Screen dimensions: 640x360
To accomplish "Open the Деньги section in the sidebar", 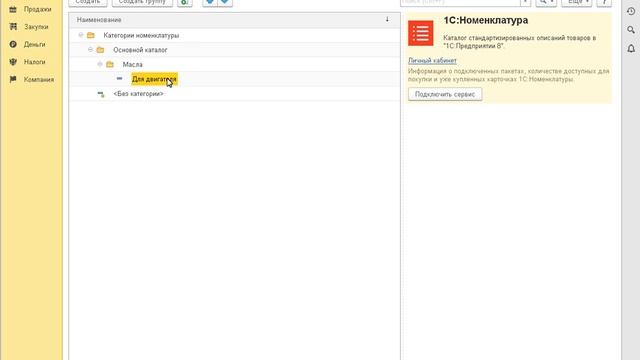I will tap(28, 44).
